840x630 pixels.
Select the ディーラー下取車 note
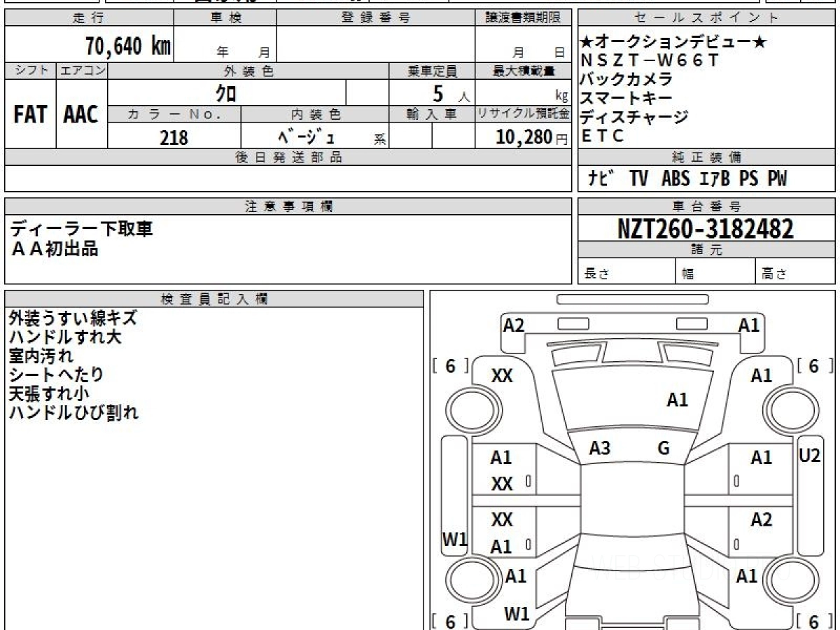click(x=80, y=229)
